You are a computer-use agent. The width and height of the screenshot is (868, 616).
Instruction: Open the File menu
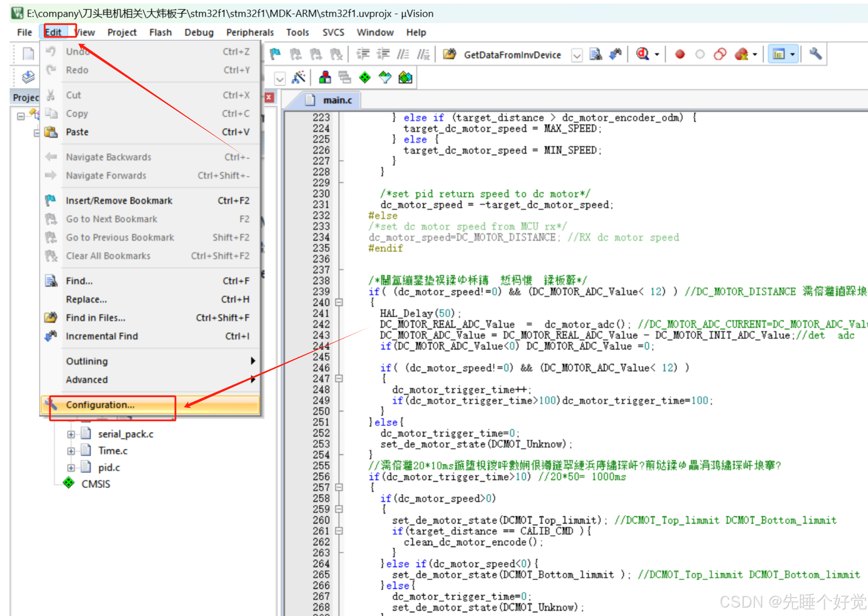click(x=25, y=33)
